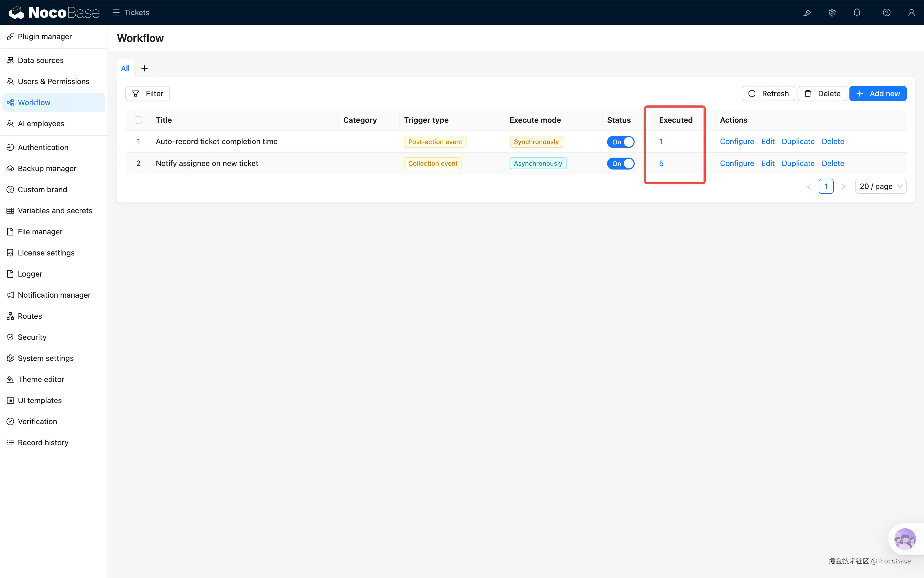Click the Add new button
Image resolution: width=924 pixels, height=578 pixels.
click(x=878, y=94)
